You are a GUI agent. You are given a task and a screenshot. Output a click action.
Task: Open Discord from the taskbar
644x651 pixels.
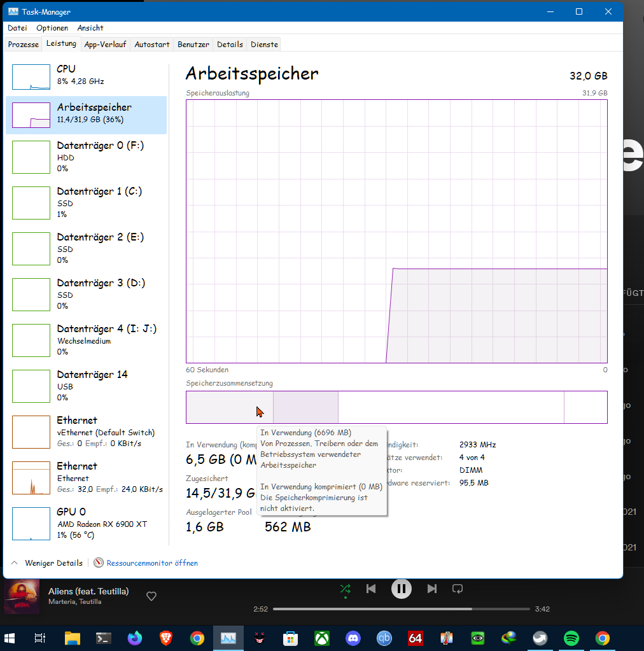pyautogui.click(x=353, y=638)
